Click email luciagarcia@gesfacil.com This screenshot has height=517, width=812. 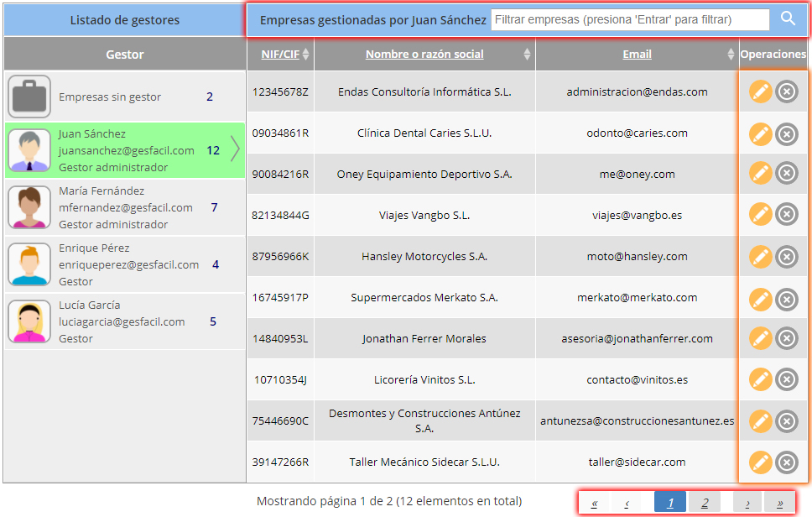coord(122,321)
